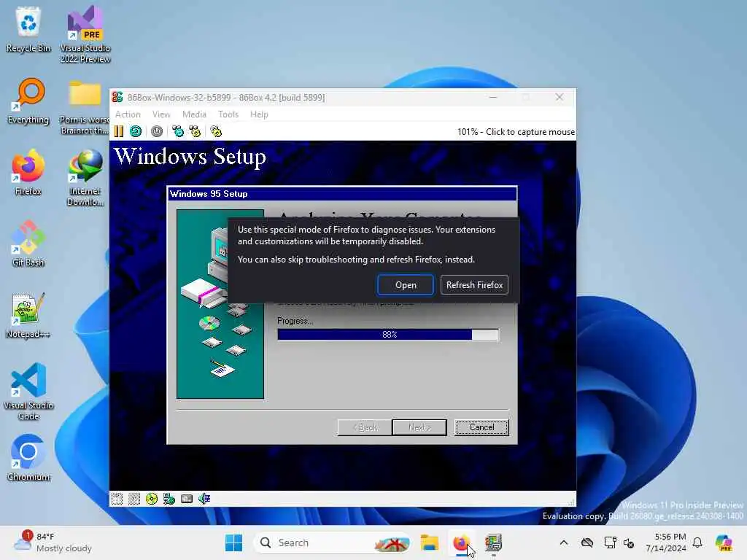The width and height of the screenshot is (747, 560).
Task: Click Open in the Firefox troubleshoot dialog
Action: pos(406,285)
